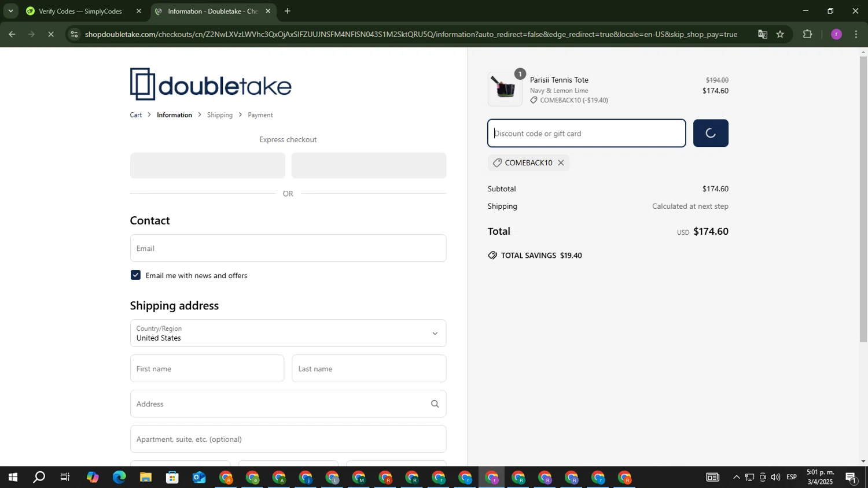Stop loading the page
Viewport: 868px width, 488px height.
(x=51, y=34)
